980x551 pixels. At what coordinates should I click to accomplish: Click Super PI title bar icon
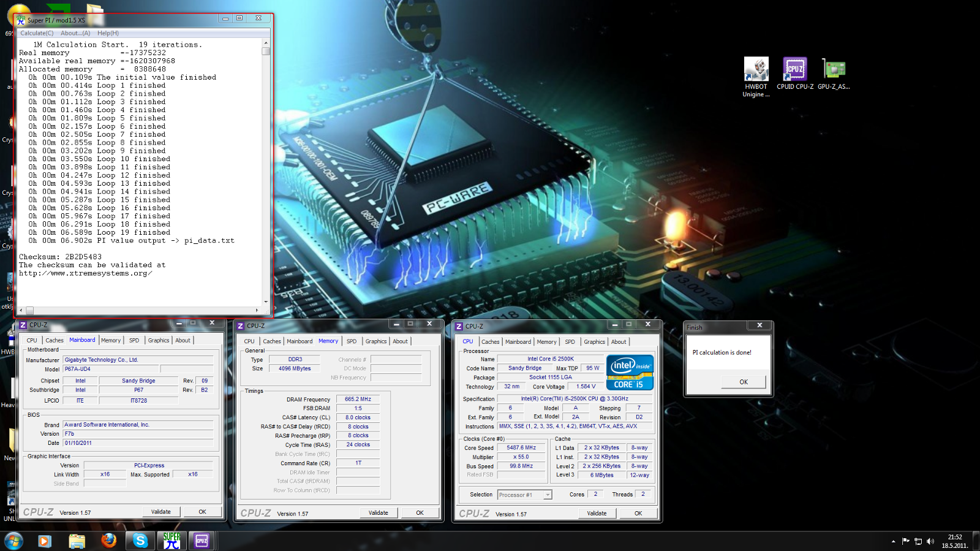(21, 20)
